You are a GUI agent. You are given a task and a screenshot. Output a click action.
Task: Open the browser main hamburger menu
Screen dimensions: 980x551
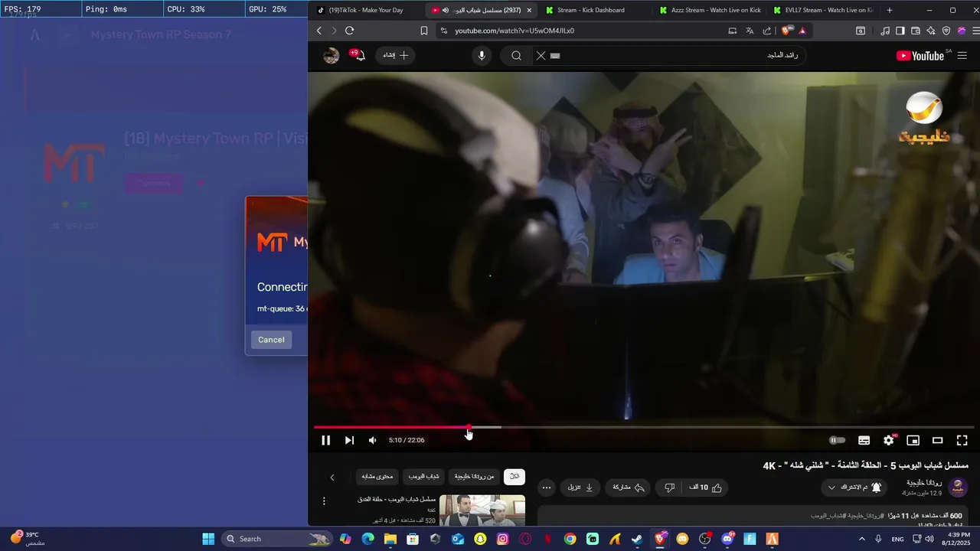975,31
